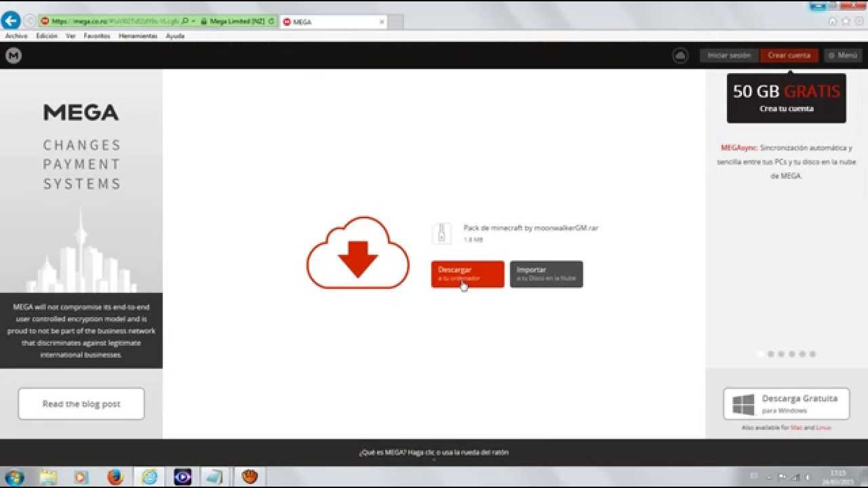Click the 50 GB GRATIS banner
The width and height of the screenshot is (868, 488).
point(787,98)
